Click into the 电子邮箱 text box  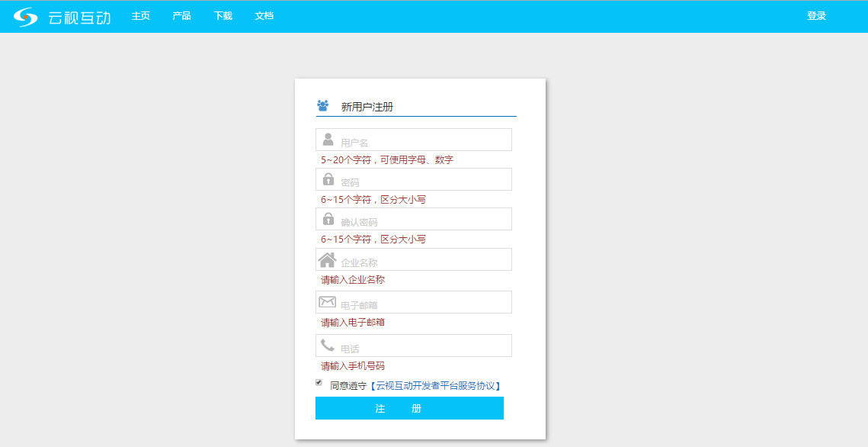pos(423,303)
